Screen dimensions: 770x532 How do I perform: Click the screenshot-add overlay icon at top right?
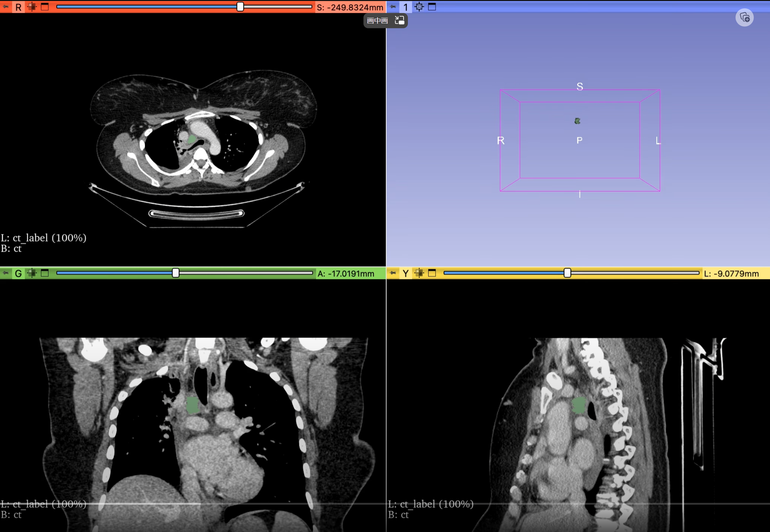(745, 18)
